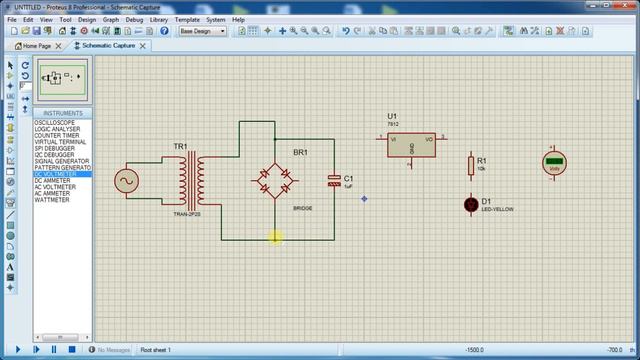Open the System menu
640x360 pixels.
pos(216,20)
